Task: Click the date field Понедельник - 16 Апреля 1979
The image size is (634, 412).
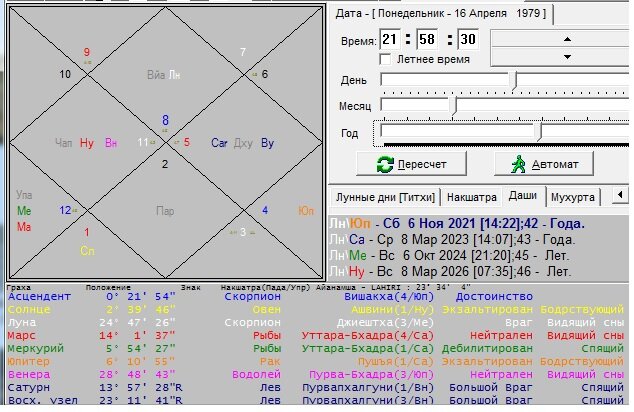Action: click(442, 13)
